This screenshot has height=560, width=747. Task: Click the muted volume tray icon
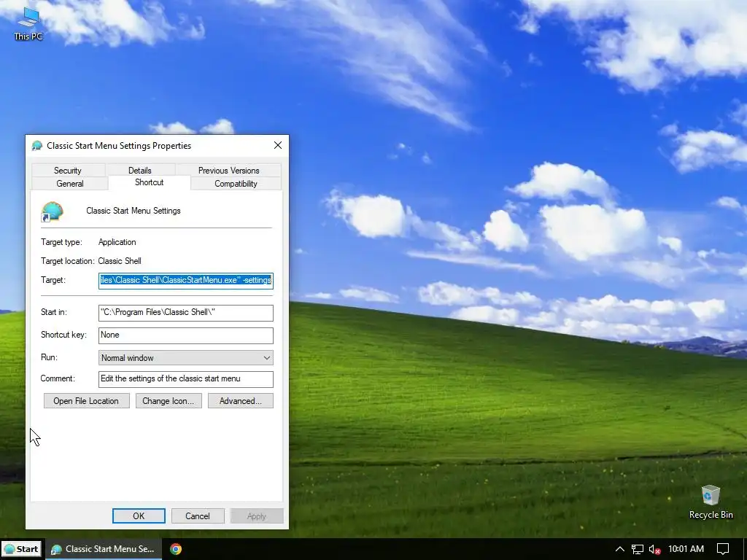coord(654,549)
